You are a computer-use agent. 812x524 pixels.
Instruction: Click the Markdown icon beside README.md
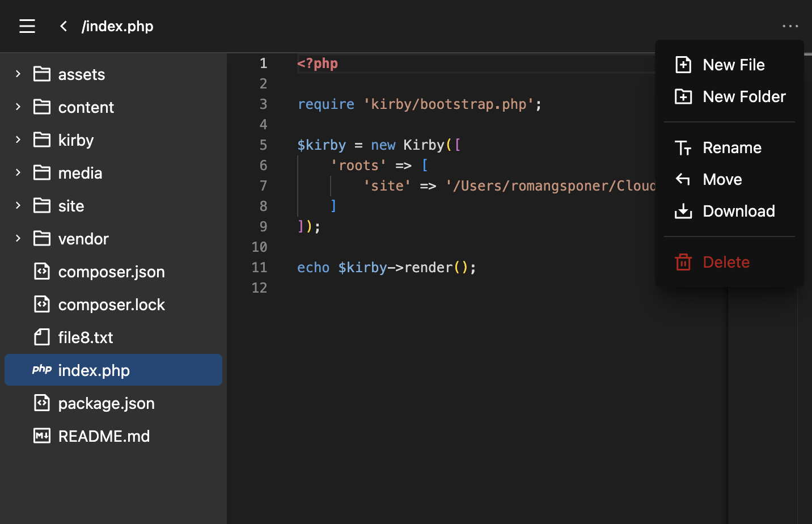[x=41, y=436]
